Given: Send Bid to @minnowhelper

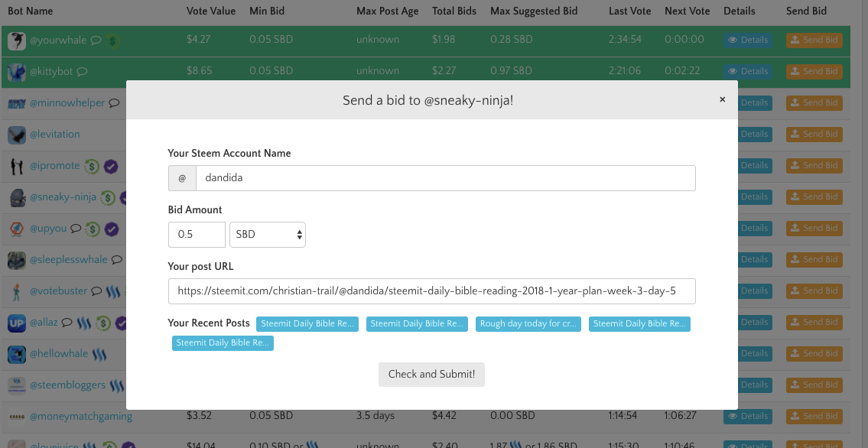Looking at the screenshot, I should click(x=814, y=103).
